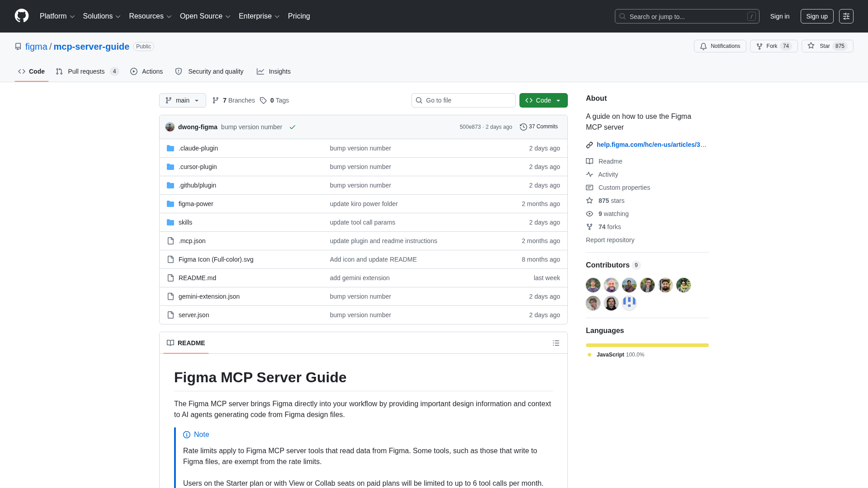Screen dimensions: 868x488
Task: Star the repository with the star icon
Action: click(x=811, y=46)
